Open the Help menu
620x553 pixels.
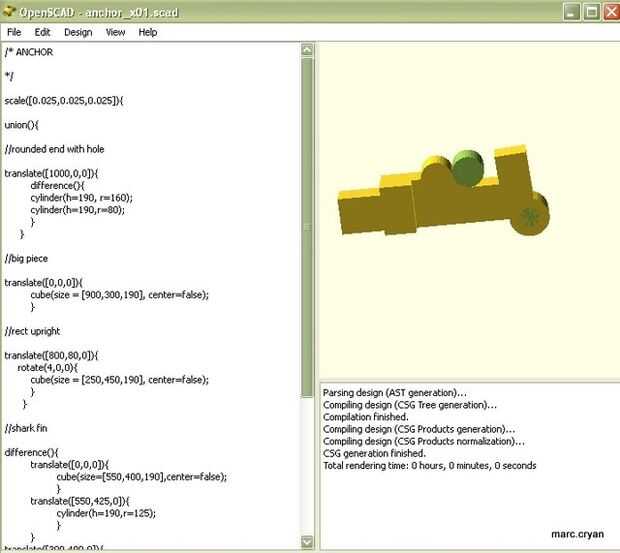(x=147, y=32)
